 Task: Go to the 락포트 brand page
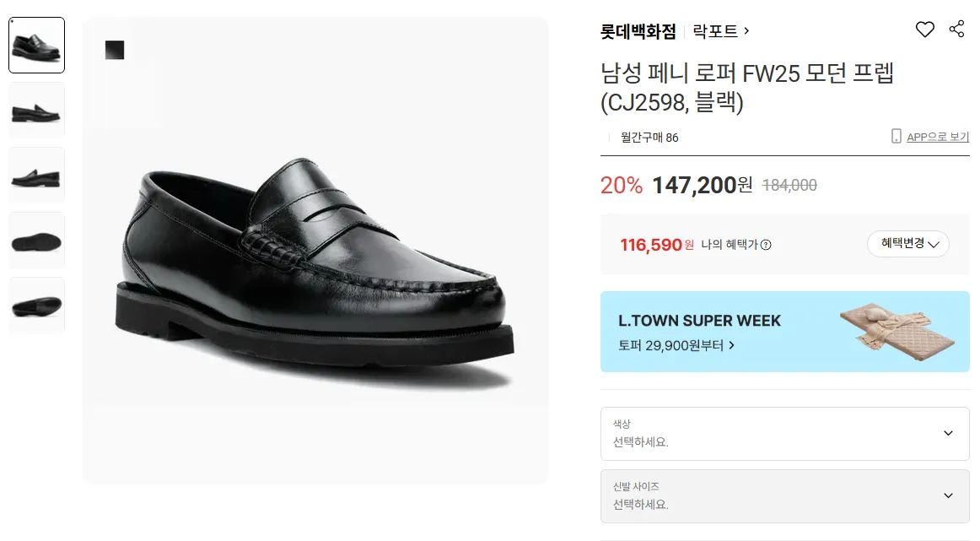click(715, 31)
